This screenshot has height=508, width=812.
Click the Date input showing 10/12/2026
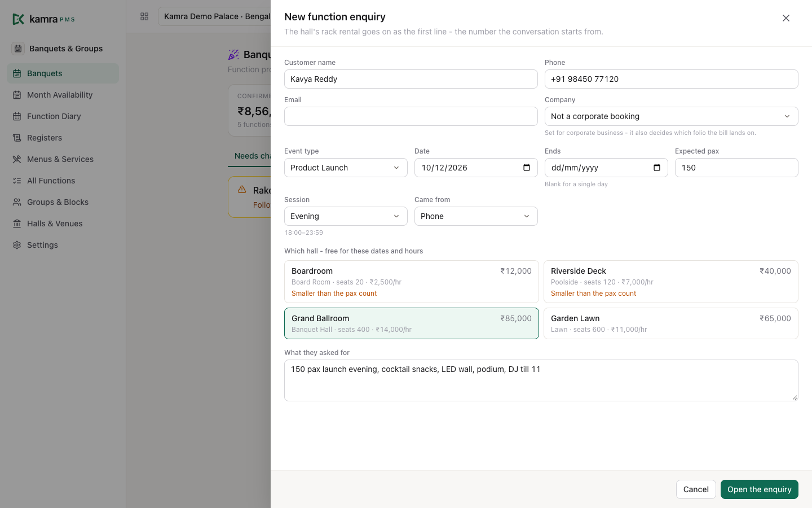[x=476, y=168]
